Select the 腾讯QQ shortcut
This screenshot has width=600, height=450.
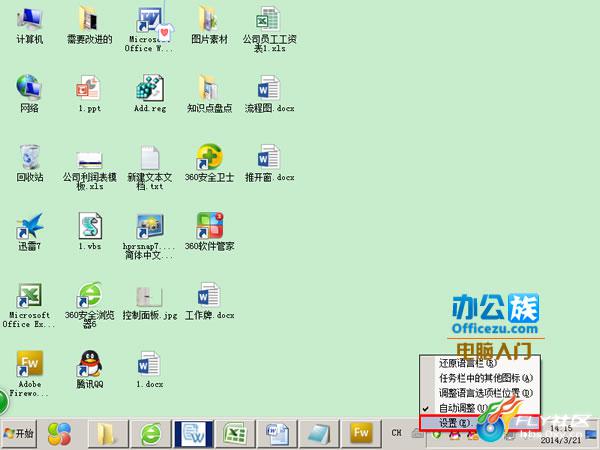tap(90, 370)
